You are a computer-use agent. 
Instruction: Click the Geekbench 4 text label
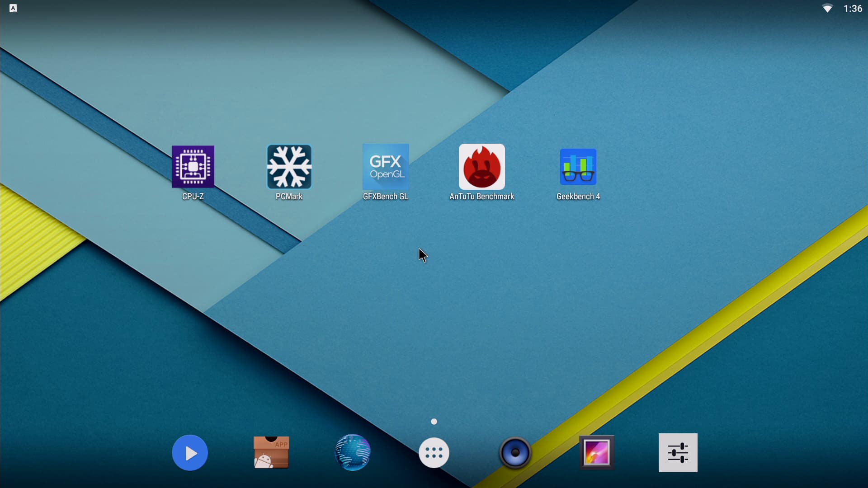(578, 197)
